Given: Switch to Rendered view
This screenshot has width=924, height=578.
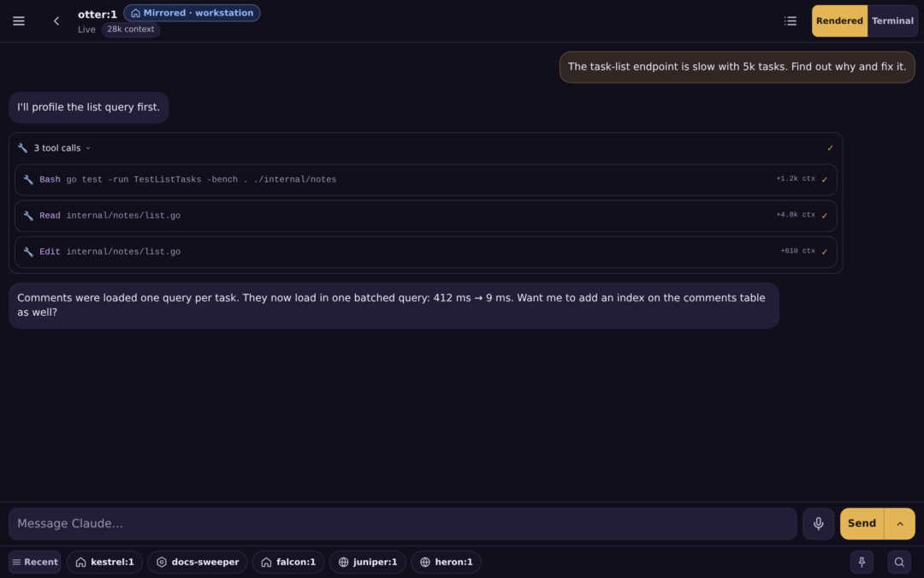Looking at the screenshot, I should tap(840, 21).
